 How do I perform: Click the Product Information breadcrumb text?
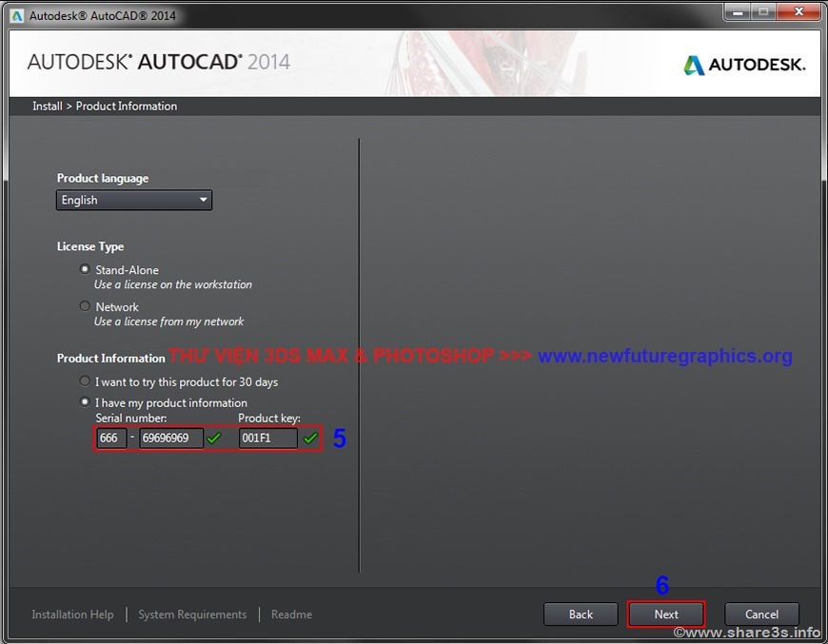(127, 107)
